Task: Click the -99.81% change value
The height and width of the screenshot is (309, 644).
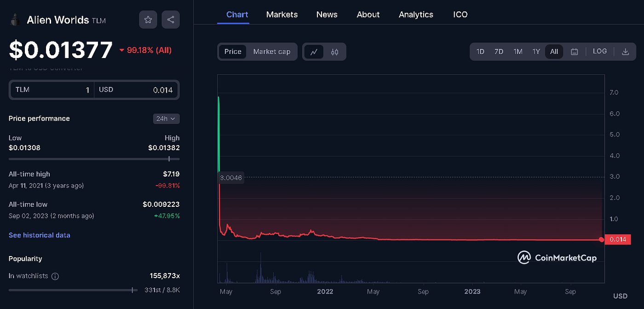Action: (x=168, y=186)
